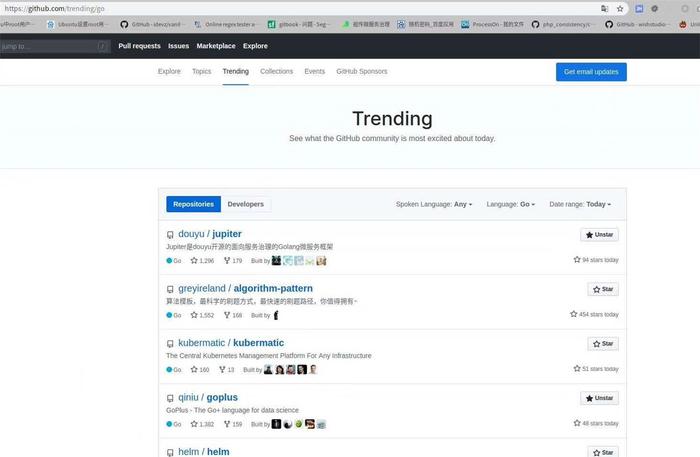This screenshot has width=700, height=457.
Task: Click the repo icon beside helm / helm
Action: click(x=170, y=453)
